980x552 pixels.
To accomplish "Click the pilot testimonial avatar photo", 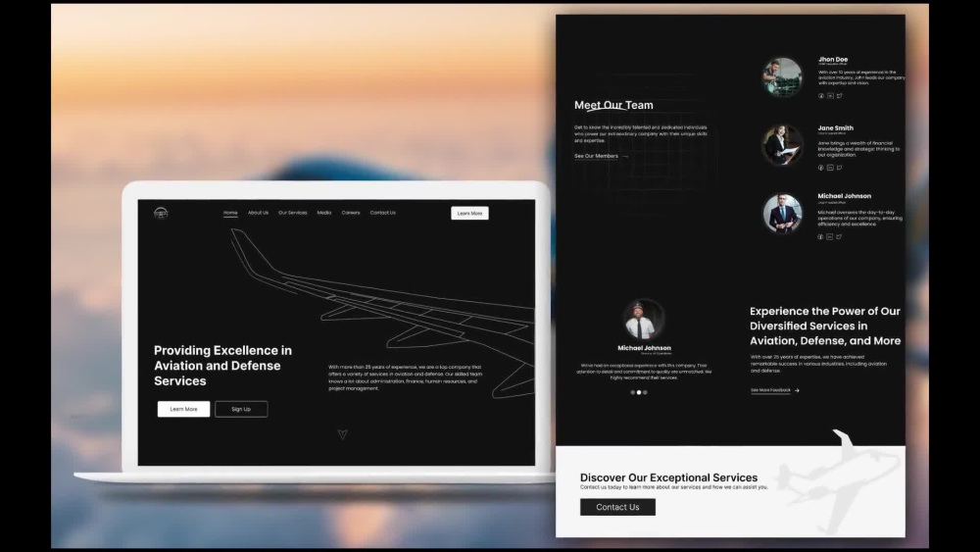I will pyautogui.click(x=644, y=320).
